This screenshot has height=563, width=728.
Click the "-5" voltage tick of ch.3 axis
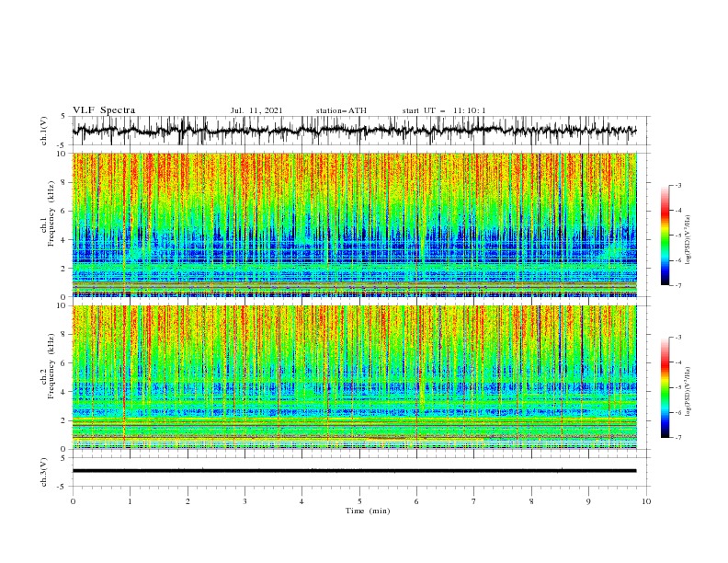tap(63, 487)
